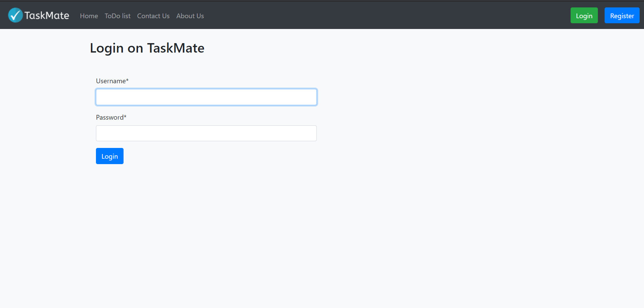Viewport: 644px width, 308px height.
Task: Click the Login on TaskMate heading
Action: [147, 48]
